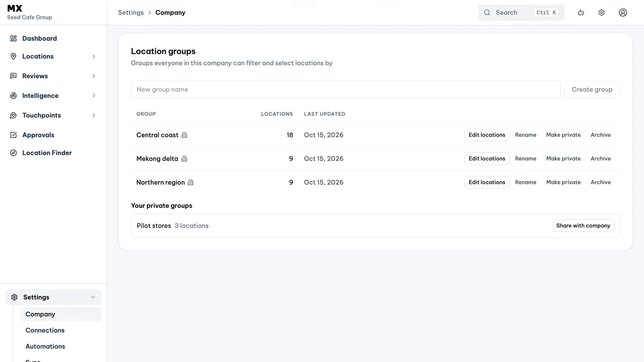
Task: Click the Dashboard grid icon
Action: 13,39
